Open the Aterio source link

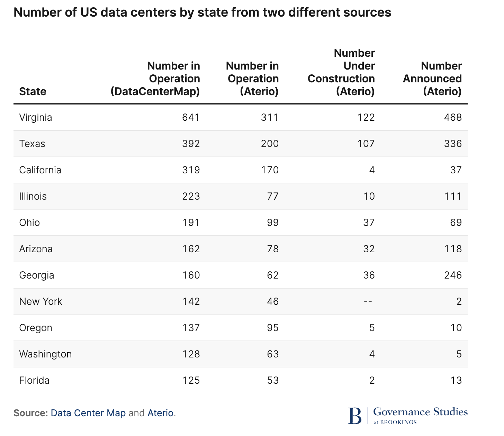point(160,413)
